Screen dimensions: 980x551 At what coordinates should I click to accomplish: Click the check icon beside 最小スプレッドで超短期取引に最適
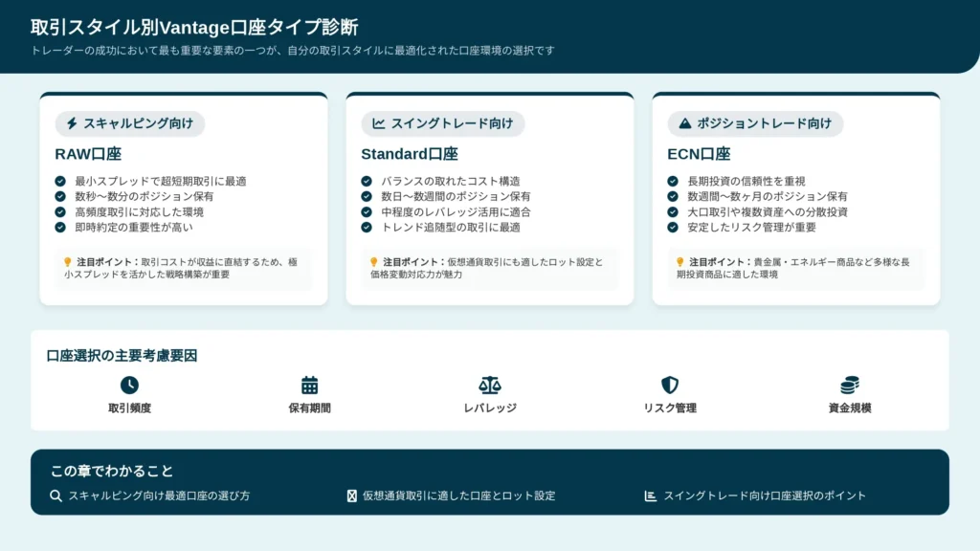60,181
